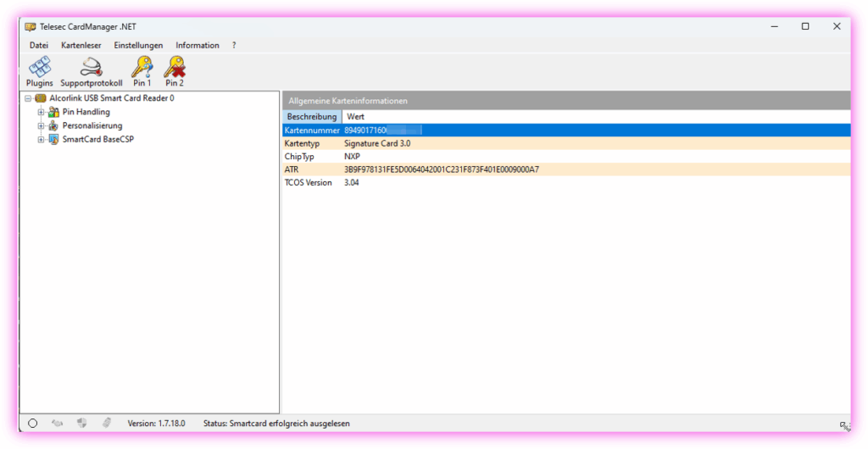Open the ? help menu

pyautogui.click(x=234, y=45)
